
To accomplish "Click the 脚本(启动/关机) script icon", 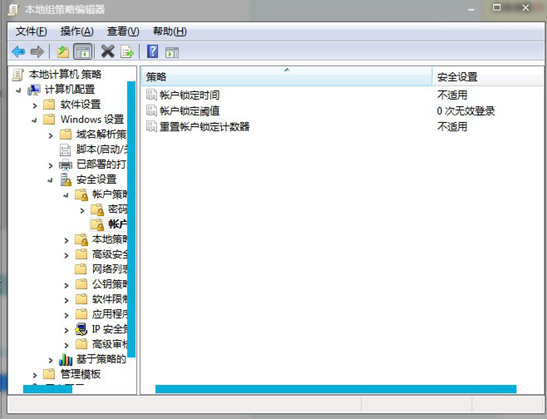I will point(65,150).
